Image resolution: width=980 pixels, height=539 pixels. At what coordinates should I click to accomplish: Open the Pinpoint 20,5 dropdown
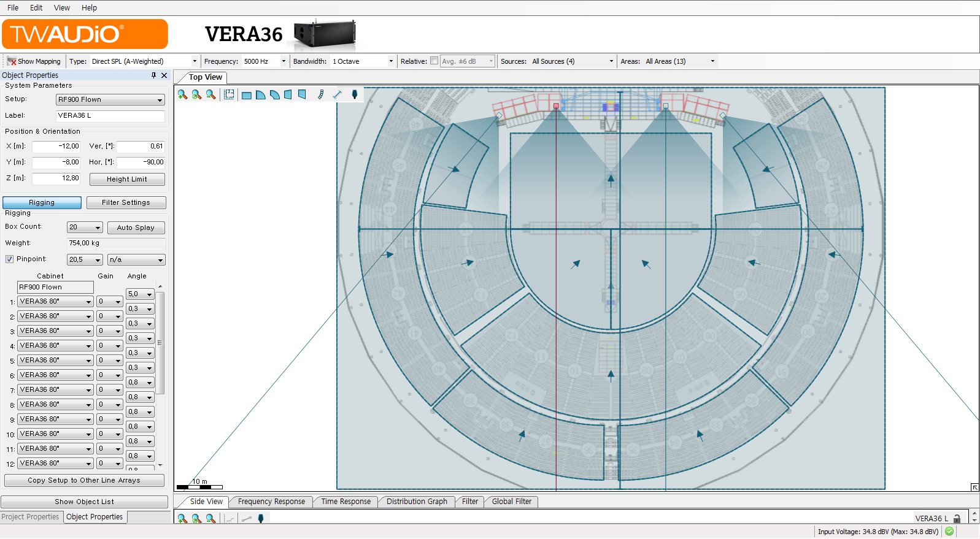coord(85,260)
